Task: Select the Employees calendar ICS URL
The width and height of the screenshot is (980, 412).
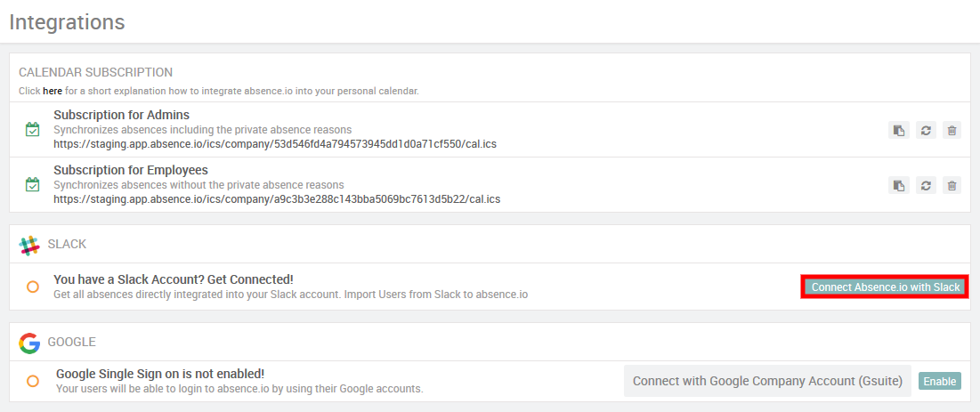Action: coord(277,199)
